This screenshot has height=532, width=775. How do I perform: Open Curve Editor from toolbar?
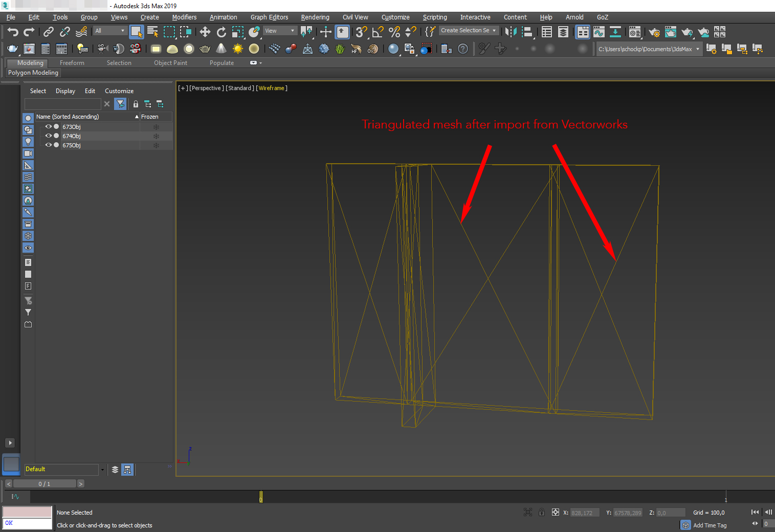tap(599, 32)
